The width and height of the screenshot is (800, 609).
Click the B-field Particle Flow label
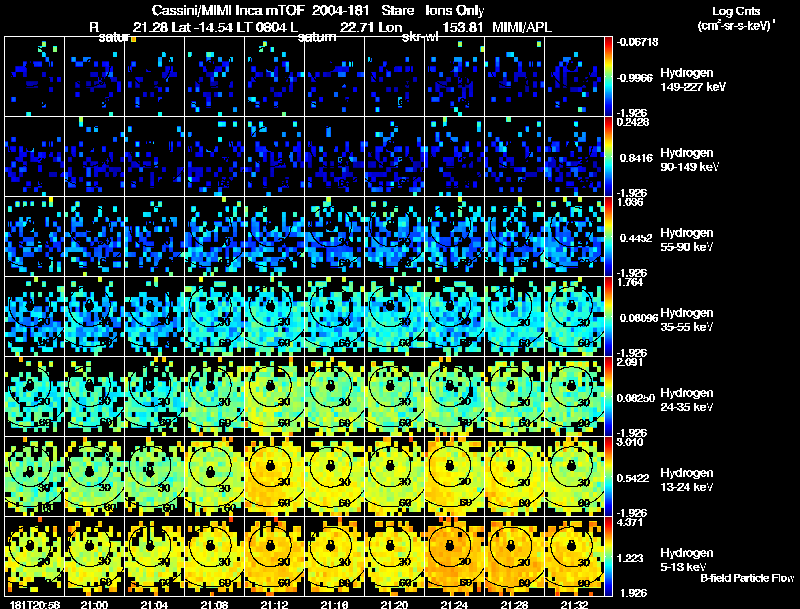(x=747, y=578)
